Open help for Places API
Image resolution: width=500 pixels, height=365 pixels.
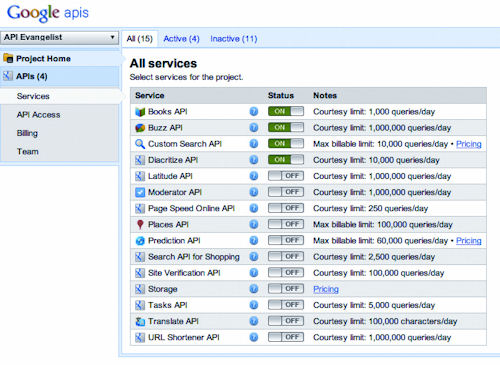(254, 224)
